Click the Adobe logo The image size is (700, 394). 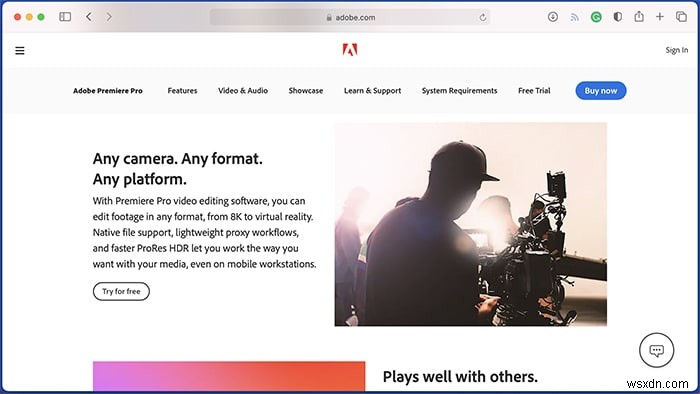pyautogui.click(x=350, y=50)
